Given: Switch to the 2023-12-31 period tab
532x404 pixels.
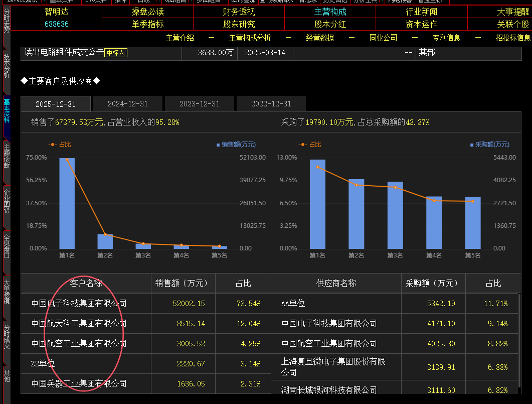Looking at the screenshot, I should click(200, 103).
